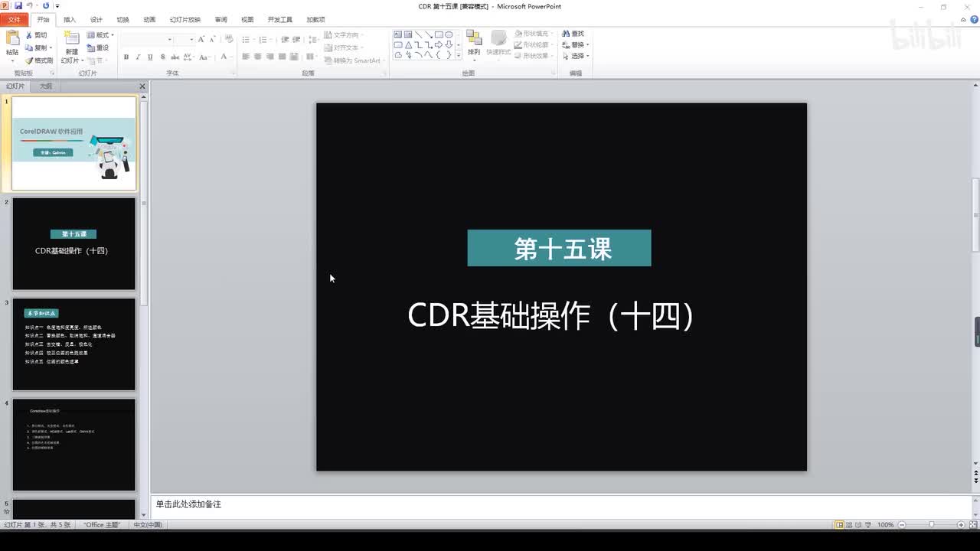Viewport: 980px width, 551px height.
Task: Select the down arrow shape in gallery
Action: coord(449,44)
